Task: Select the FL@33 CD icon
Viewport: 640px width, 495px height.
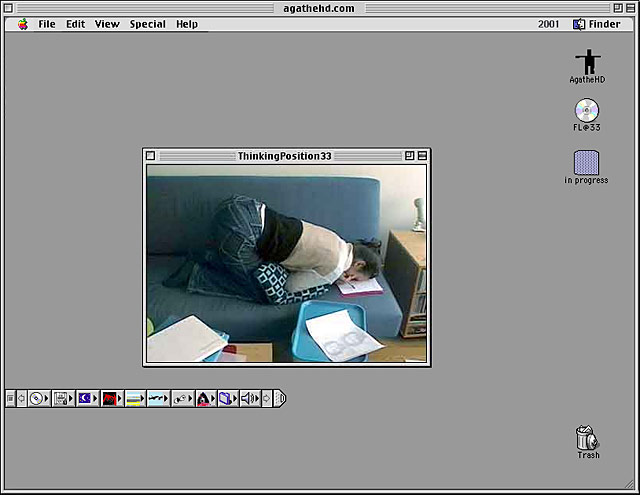Action: click(587, 115)
